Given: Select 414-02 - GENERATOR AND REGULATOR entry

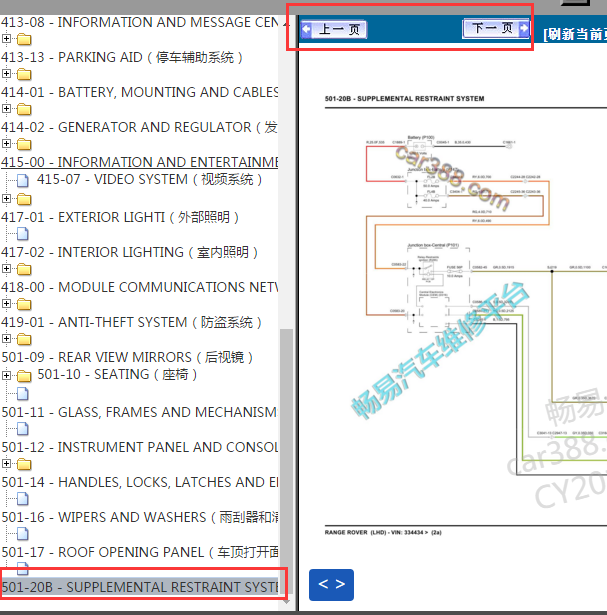Looking at the screenshot, I should pos(140,127).
